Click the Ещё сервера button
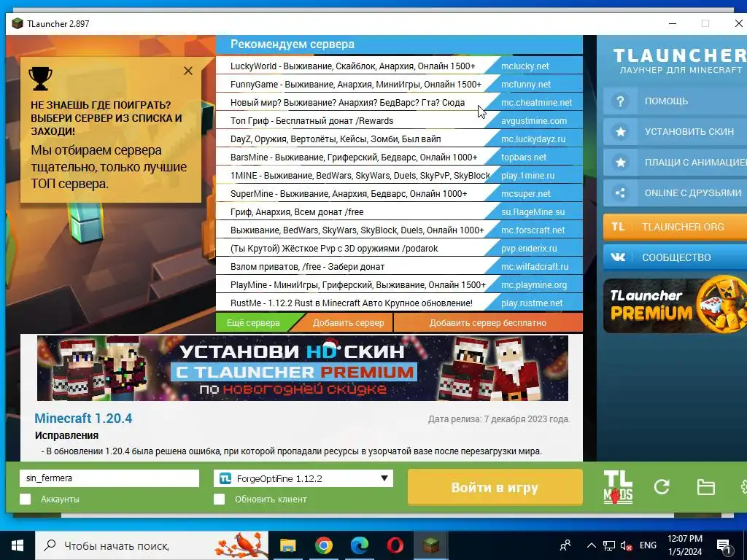The width and height of the screenshot is (747, 560). coord(253,323)
